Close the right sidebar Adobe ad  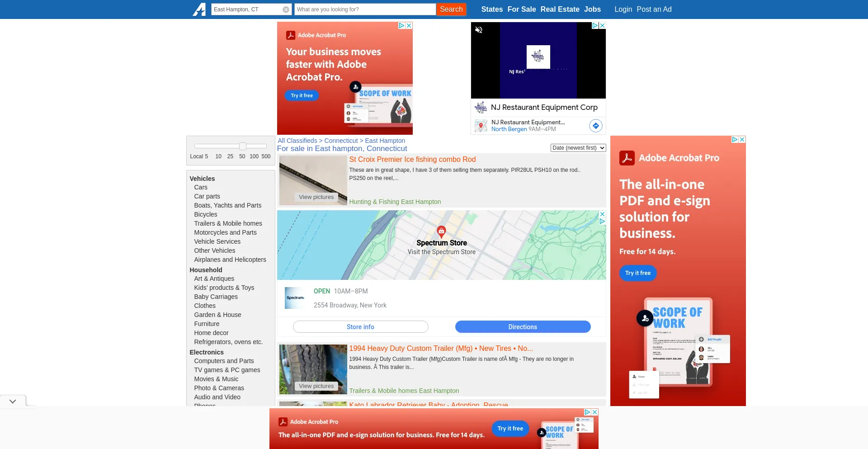point(742,140)
